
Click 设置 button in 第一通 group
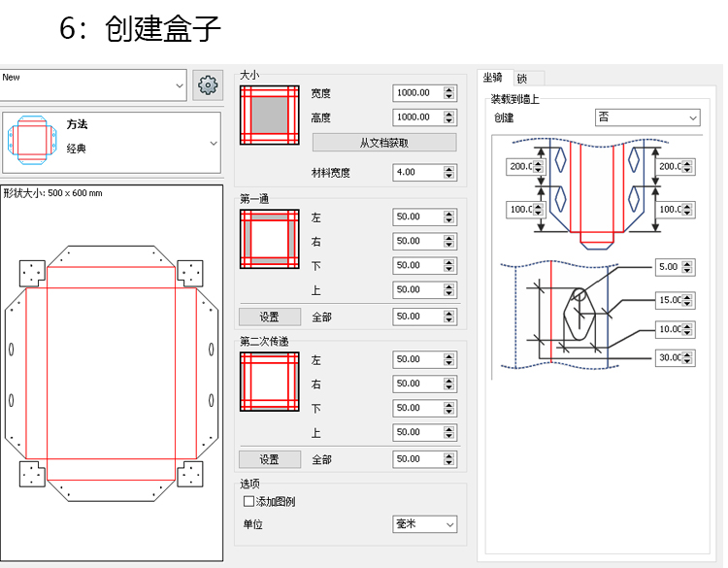[270, 317]
